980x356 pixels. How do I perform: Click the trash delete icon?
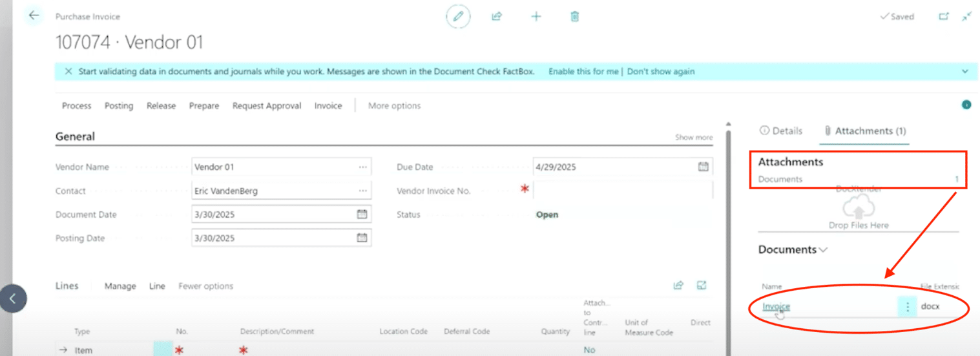pyautogui.click(x=574, y=17)
